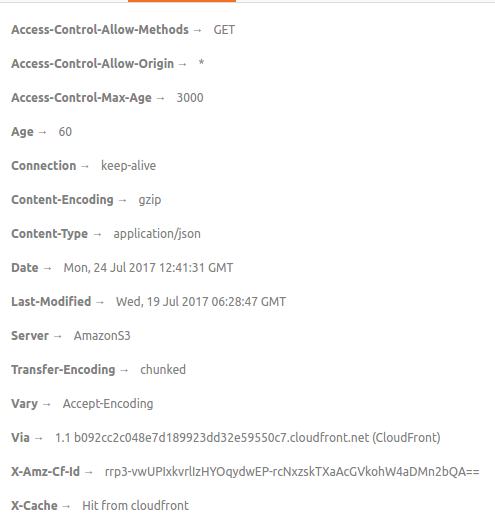Screen dimensions: 495x526
Task: Click the Access-Control-Allow-Origin header name
Action: pos(93,64)
